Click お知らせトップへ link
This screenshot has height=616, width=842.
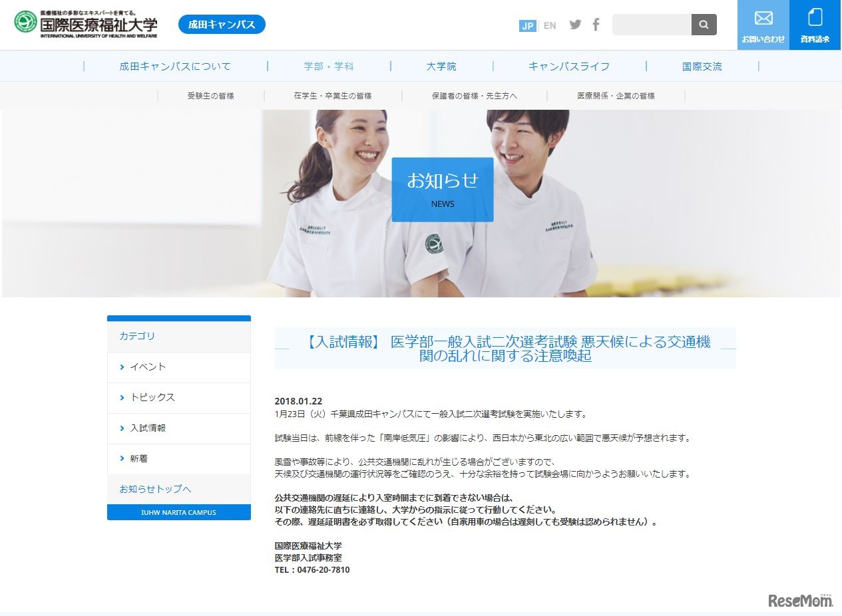click(x=155, y=489)
